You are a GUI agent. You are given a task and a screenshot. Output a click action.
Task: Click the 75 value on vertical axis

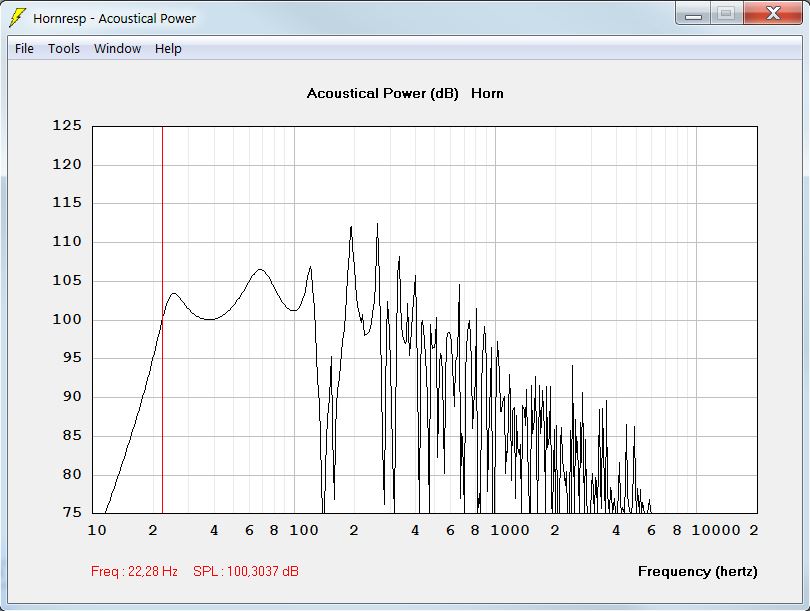coord(72,512)
